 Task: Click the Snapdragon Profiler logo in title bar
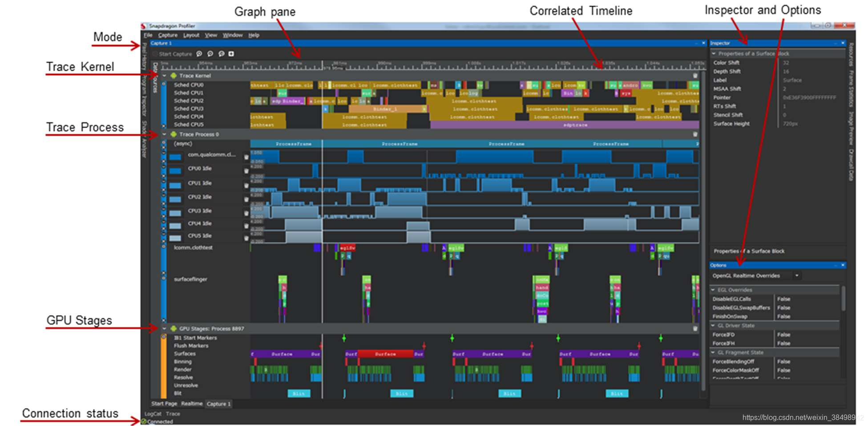(144, 26)
